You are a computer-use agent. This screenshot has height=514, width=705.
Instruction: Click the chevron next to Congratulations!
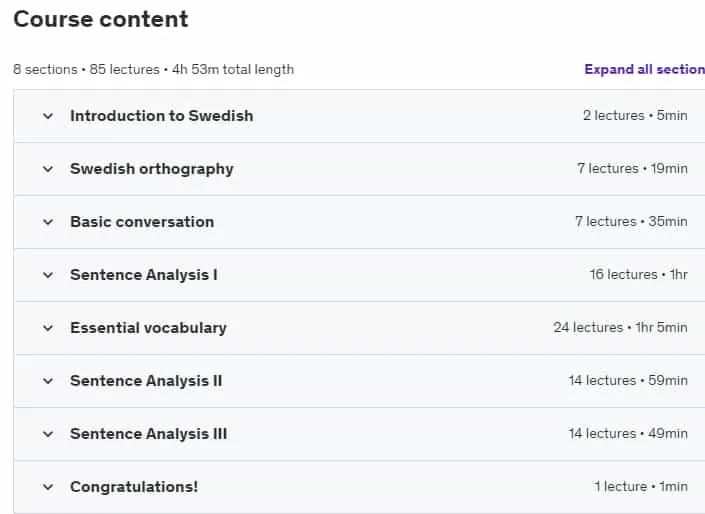tap(48, 487)
